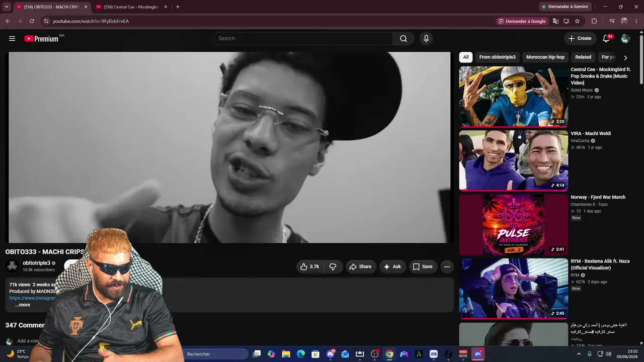
Task: Open RYM - Beslama Alik thumbnail
Action: 514,288
